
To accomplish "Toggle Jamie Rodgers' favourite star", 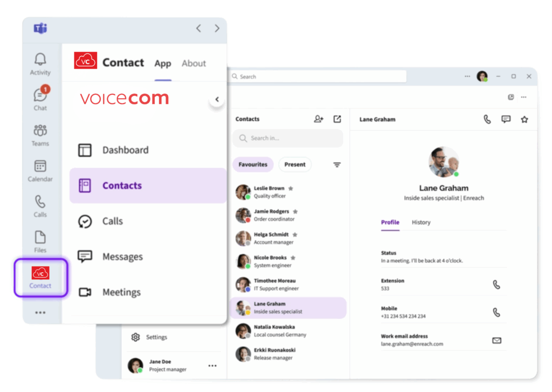I will point(295,212).
